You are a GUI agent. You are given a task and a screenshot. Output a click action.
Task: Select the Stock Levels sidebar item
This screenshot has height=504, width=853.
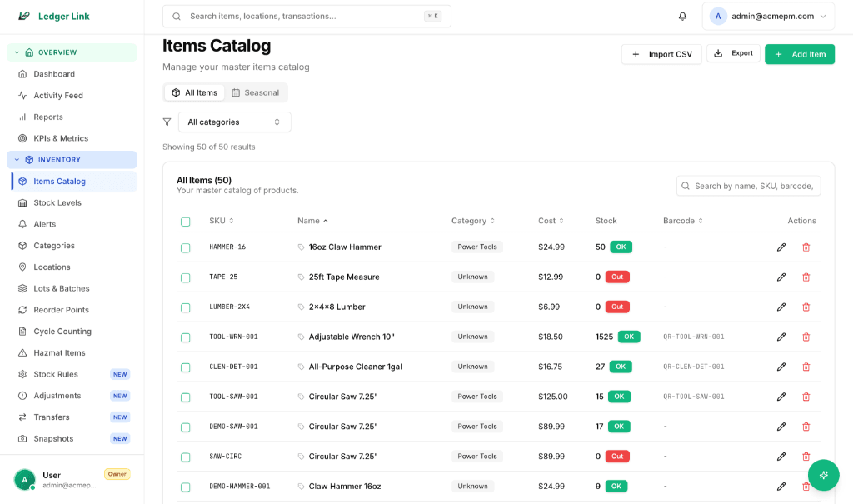[x=57, y=202]
